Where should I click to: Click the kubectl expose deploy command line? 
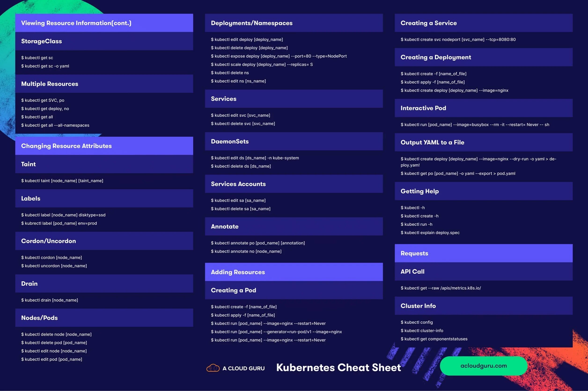(x=279, y=56)
